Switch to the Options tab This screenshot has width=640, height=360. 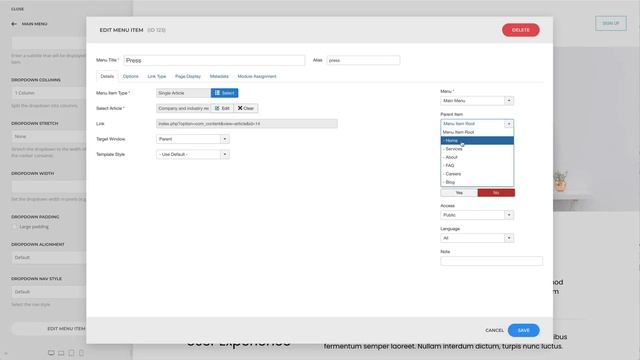[131, 76]
